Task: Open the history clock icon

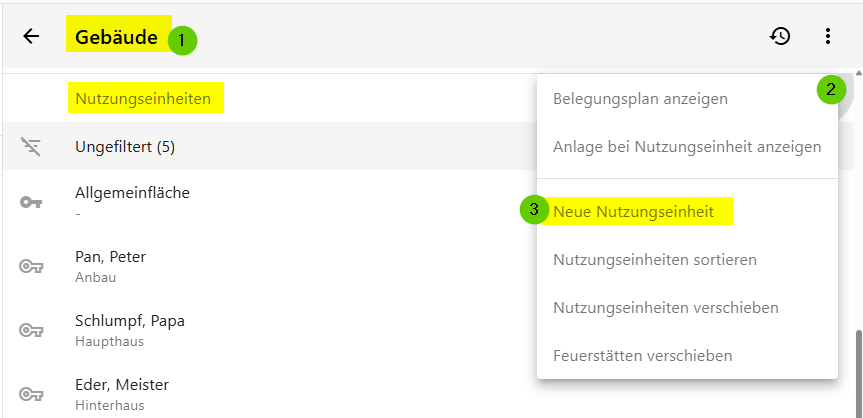Action: coord(780,36)
